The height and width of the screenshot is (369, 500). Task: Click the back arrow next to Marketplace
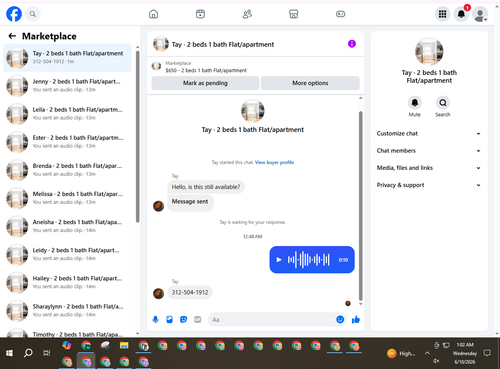coord(12,36)
